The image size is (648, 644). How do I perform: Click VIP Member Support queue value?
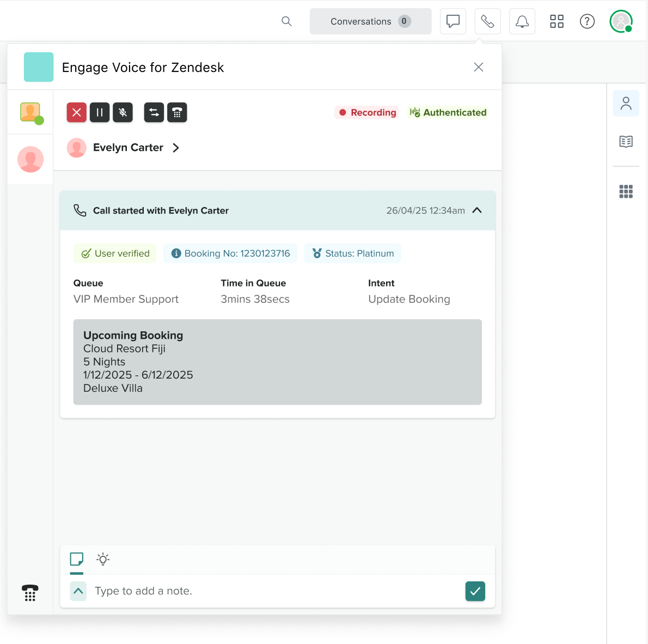[x=126, y=299]
